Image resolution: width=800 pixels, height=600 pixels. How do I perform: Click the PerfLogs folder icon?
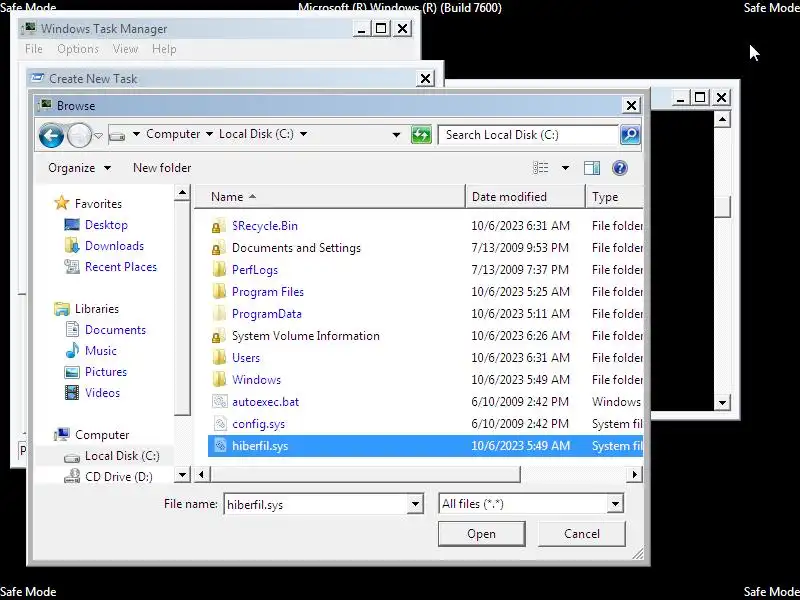(219, 269)
